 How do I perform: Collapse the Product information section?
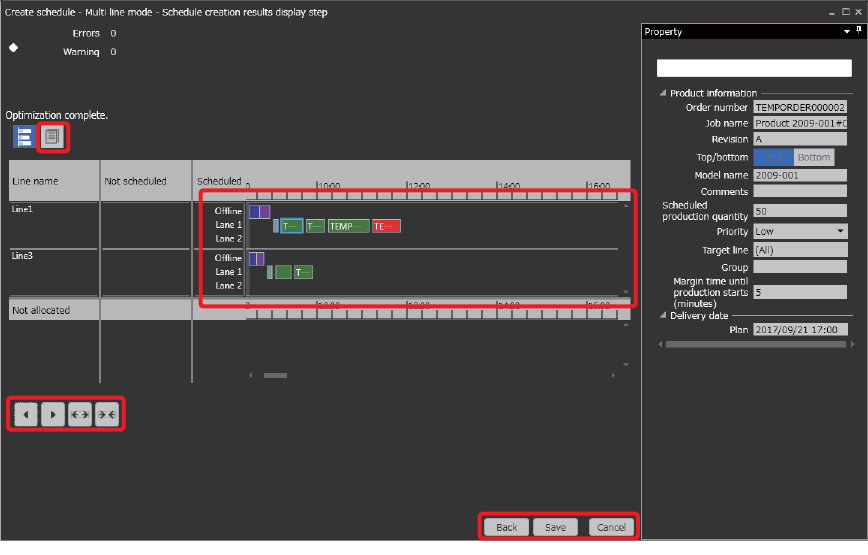point(663,93)
